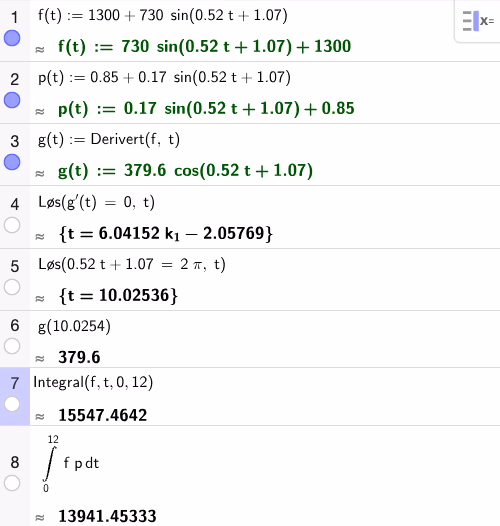Image resolution: width=500 pixels, height=526 pixels.
Task: Toggle visibility of p(t) in row 2
Action: point(12,100)
